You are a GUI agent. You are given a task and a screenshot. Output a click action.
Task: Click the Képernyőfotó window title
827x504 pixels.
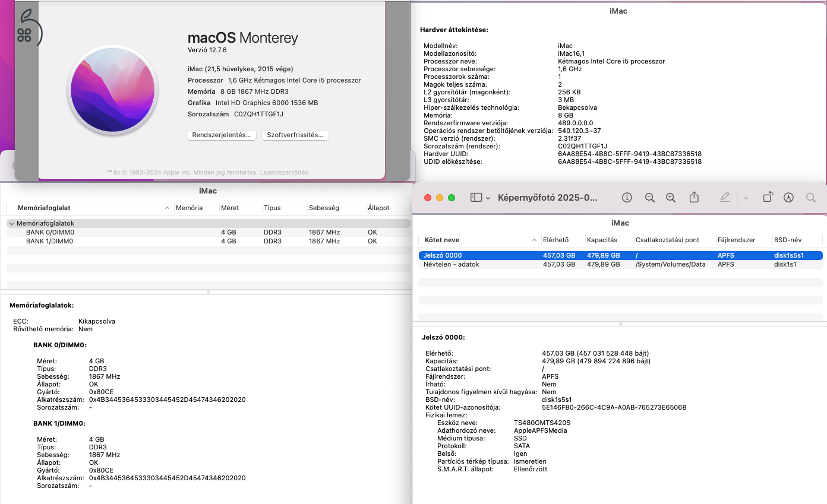point(548,198)
